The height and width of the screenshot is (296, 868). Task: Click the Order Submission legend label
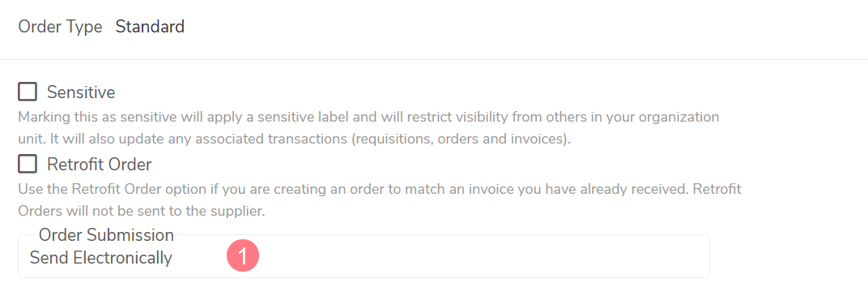[106, 235]
